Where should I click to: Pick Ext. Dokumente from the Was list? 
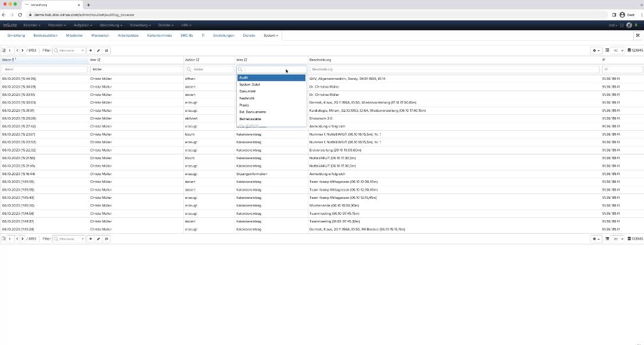click(x=271, y=112)
